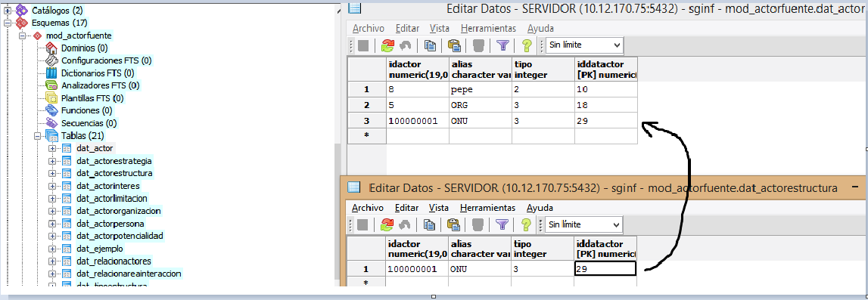Select Secuencias (0) tree item
Image resolution: width=868 pixels, height=300 pixels.
click(89, 123)
